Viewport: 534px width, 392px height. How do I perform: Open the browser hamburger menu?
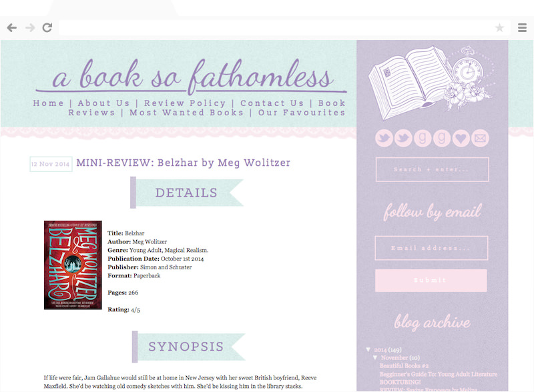coord(522,27)
